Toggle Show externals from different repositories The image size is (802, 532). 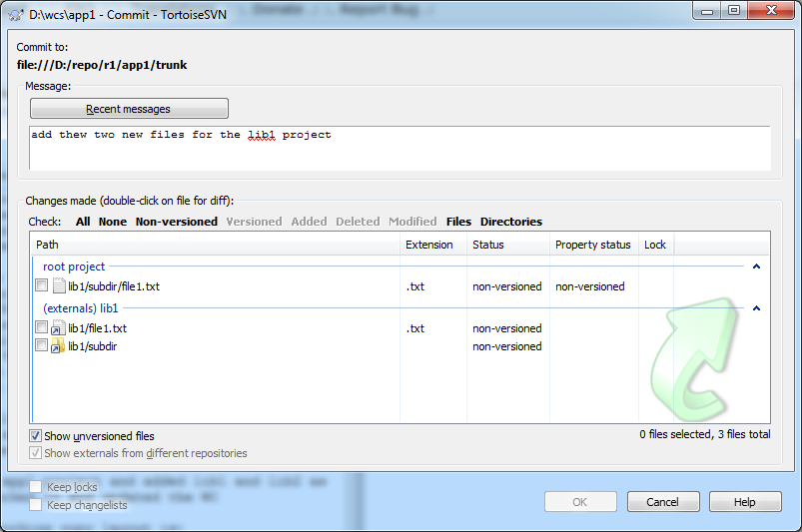click(x=35, y=453)
